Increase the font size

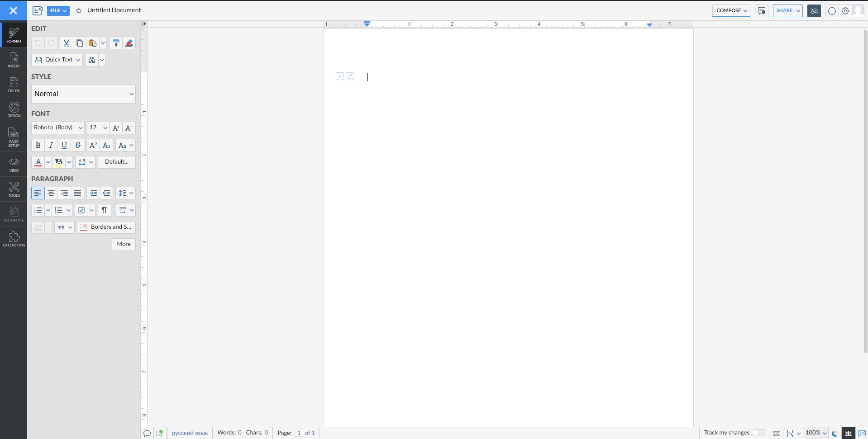116,128
